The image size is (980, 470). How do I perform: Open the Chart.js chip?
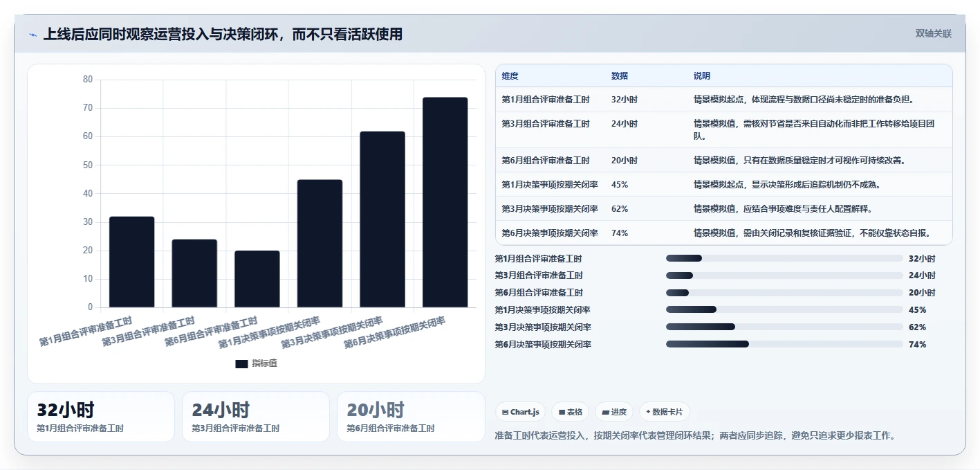520,412
